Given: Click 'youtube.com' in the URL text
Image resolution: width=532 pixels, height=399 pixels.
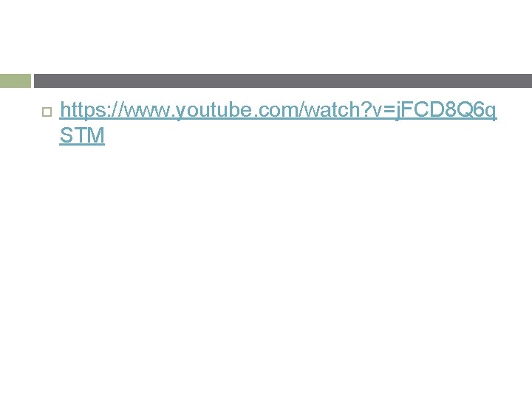Looking at the screenshot, I should point(235,110).
